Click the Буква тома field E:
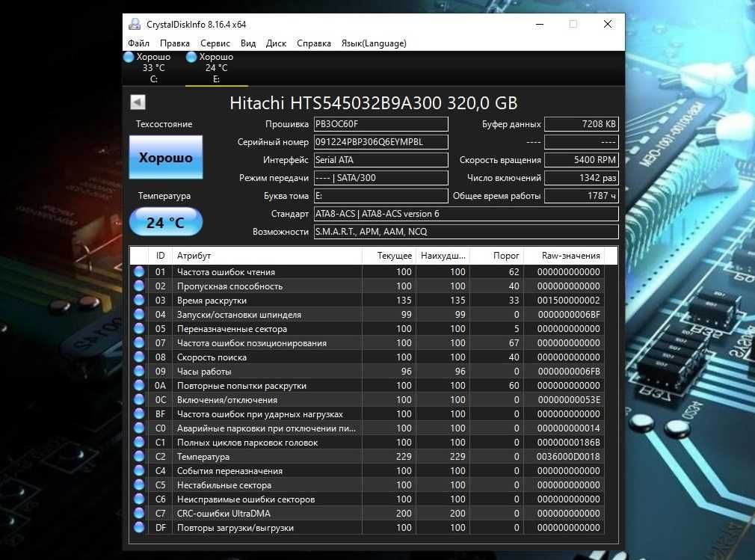This screenshot has width=755, height=560. tap(381, 195)
